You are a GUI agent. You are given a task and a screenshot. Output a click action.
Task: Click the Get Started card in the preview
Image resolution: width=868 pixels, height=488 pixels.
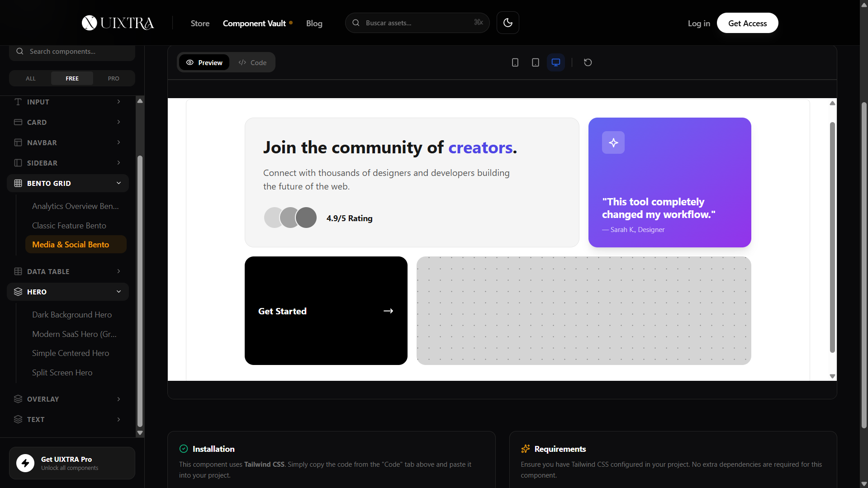[x=326, y=311]
